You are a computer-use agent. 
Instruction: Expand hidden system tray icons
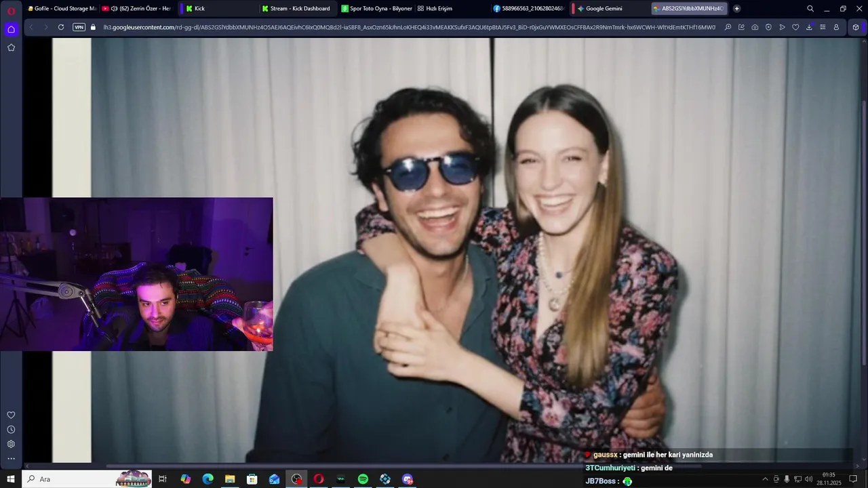click(x=765, y=479)
